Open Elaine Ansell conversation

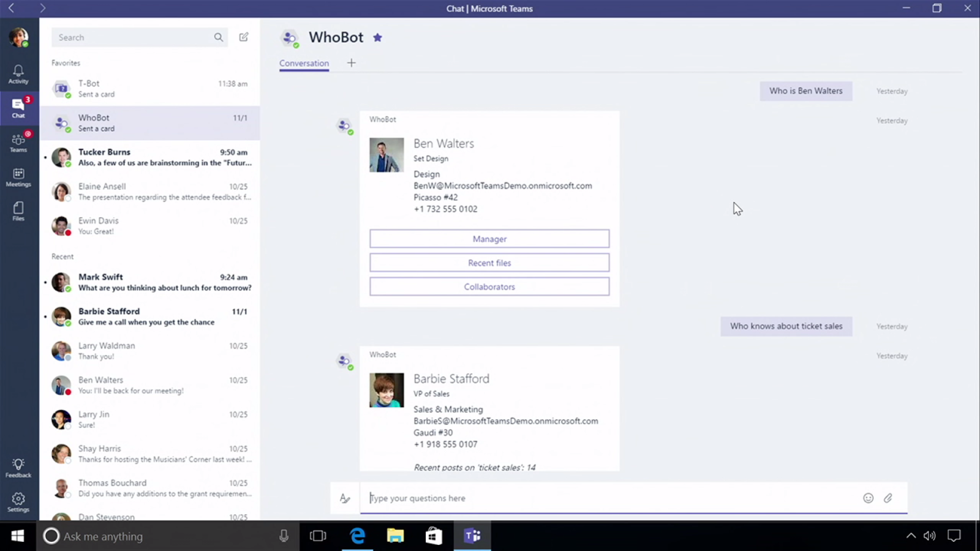149,192
